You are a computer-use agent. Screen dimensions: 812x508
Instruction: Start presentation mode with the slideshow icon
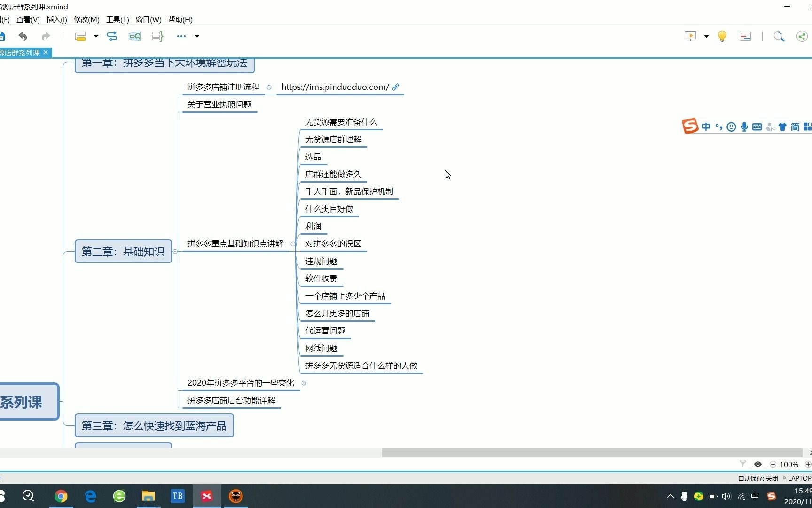691,36
